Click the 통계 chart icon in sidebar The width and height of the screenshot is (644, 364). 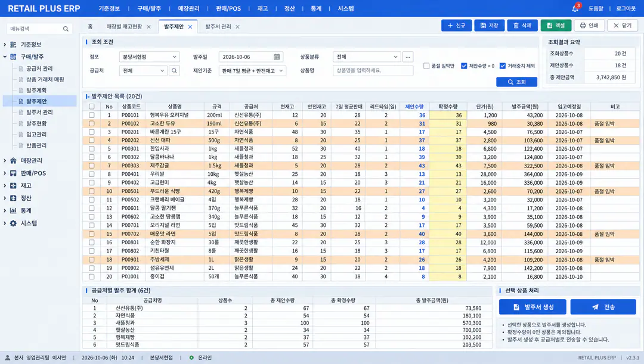click(13, 210)
